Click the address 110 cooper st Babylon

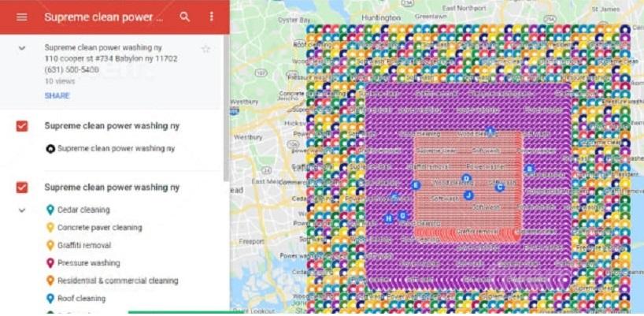pyautogui.click(x=111, y=59)
